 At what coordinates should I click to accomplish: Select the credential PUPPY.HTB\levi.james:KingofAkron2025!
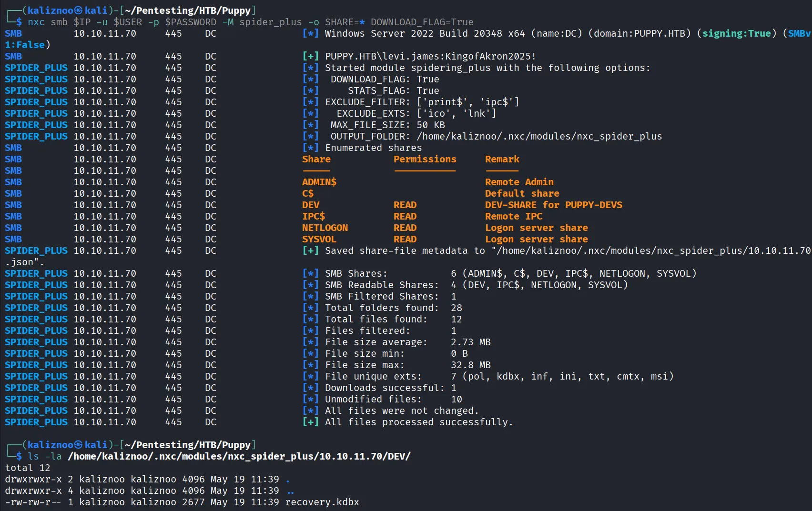(x=430, y=56)
